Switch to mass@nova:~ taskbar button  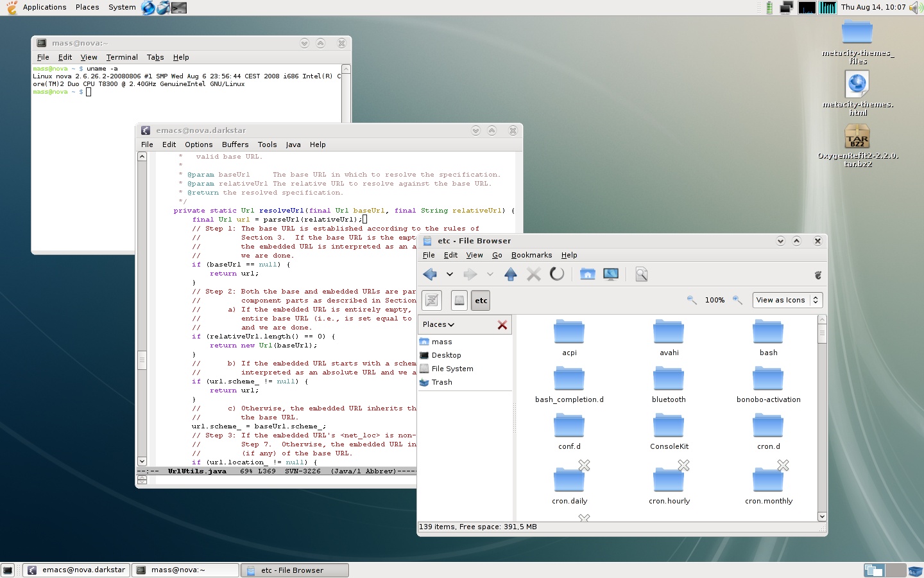185,570
